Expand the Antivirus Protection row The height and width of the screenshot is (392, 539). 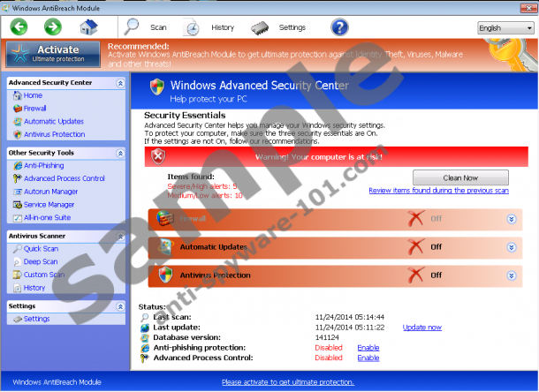pos(511,275)
